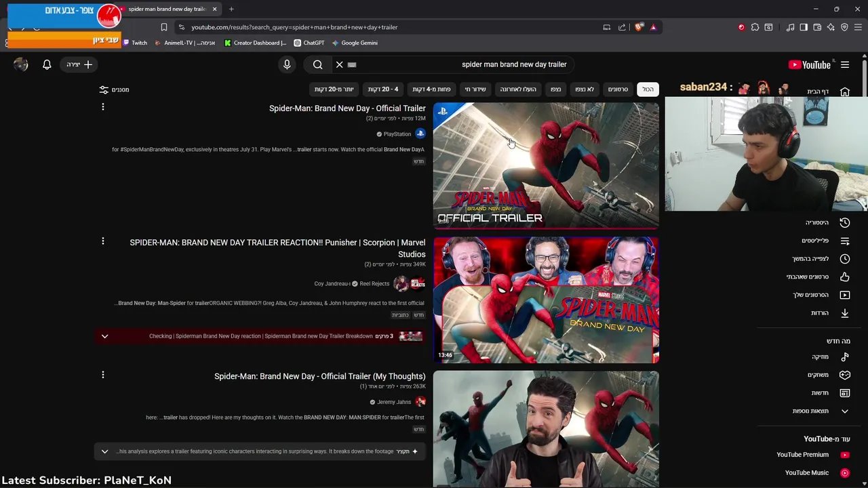Click title 'Spider-Man: Brand New Day - Official Trailer'

click(347, 108)
